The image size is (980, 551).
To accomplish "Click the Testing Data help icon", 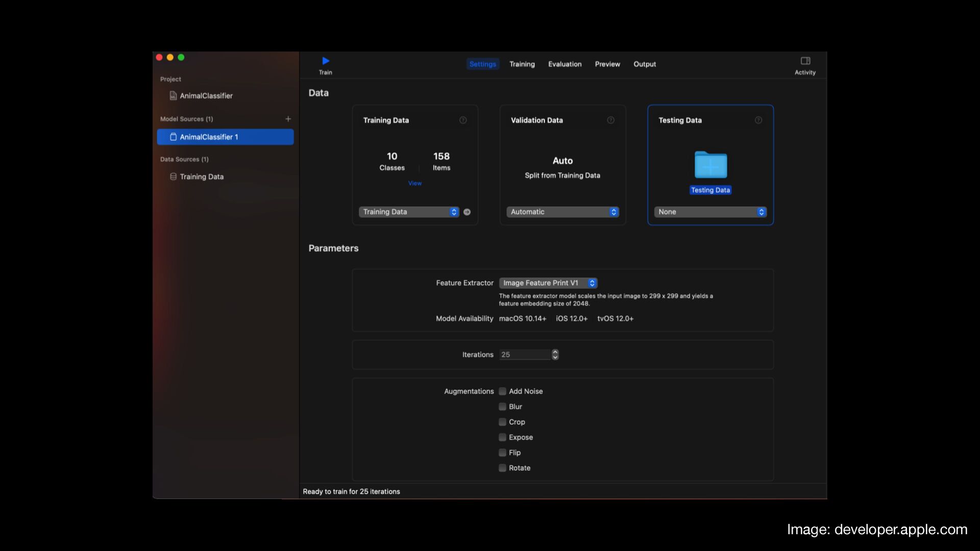I will 758,120.
